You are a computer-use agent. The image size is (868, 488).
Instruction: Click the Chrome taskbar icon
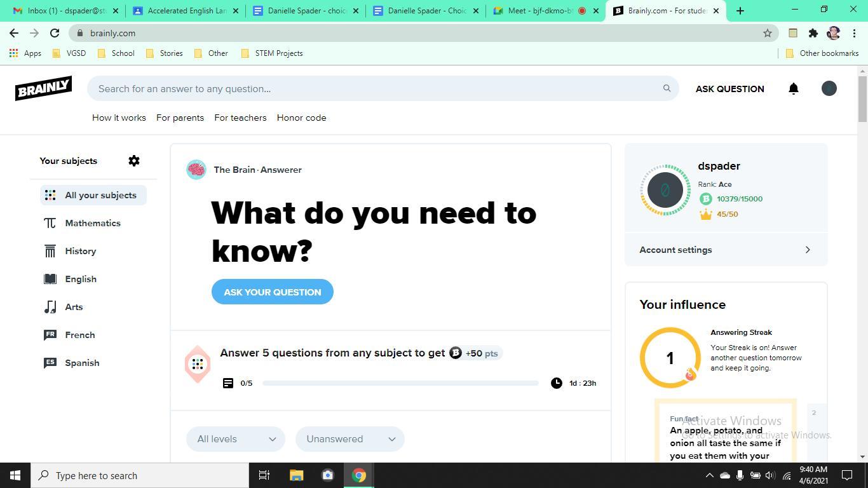click(x=359, y=475)
